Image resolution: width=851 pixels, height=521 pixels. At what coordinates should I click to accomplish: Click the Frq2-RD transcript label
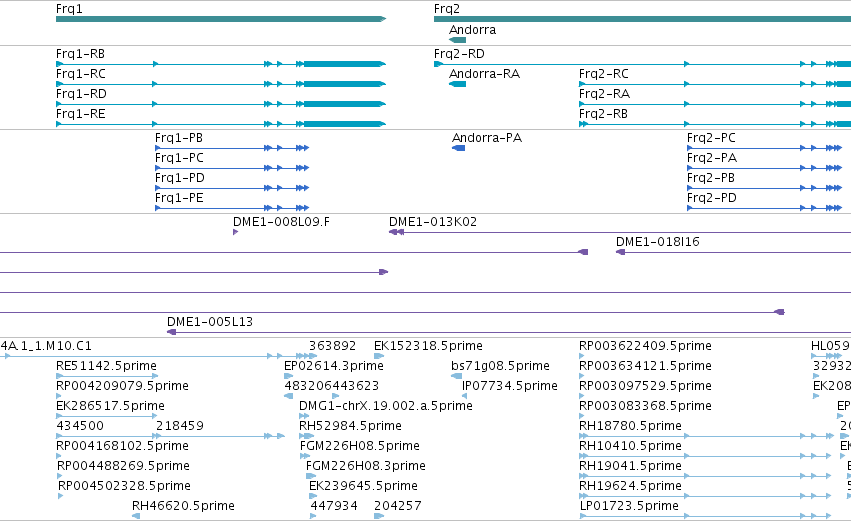[459, 54]
